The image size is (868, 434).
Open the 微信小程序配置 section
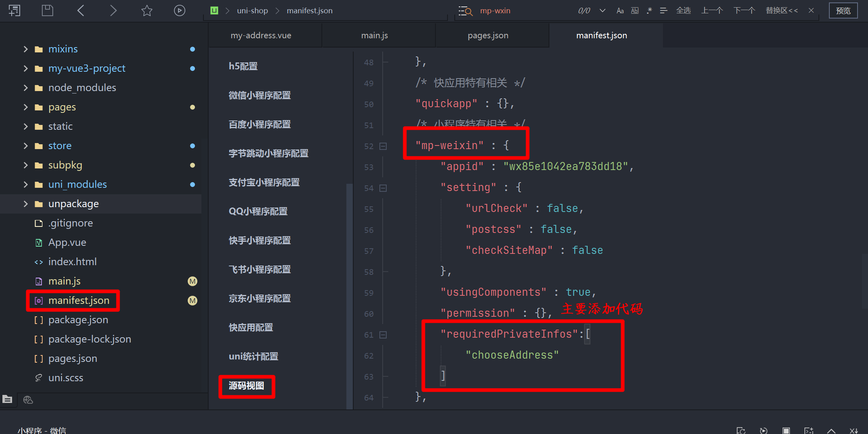click(x=260, y=96)
